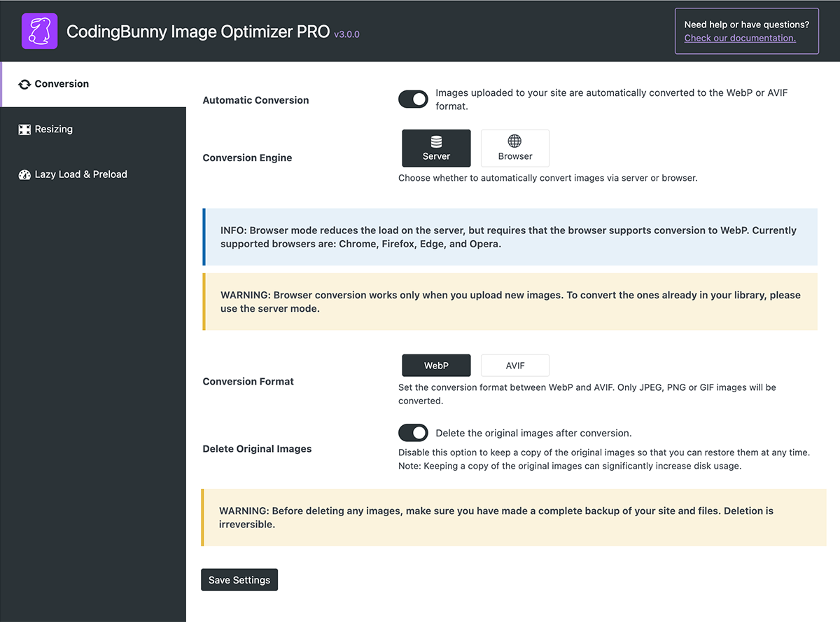Toggle the Automatic Conversion switch

coord(413,99)
